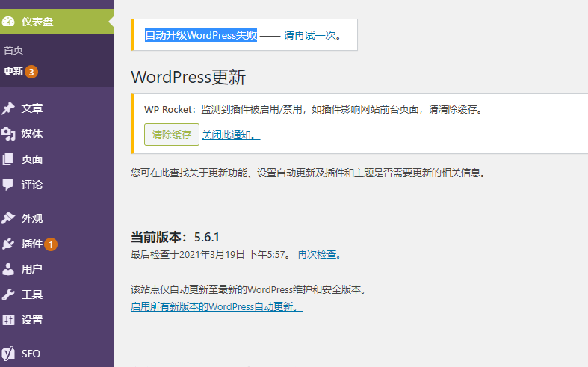The height and width of the screenshot is (367, 588).
Task: Click the sliders icon beside 设置
Action: (8, 320)
